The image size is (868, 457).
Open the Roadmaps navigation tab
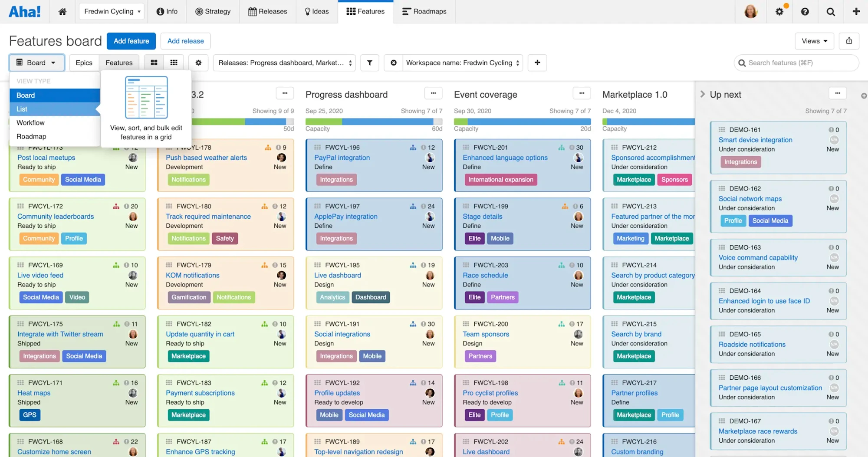(x=424, y=11)
